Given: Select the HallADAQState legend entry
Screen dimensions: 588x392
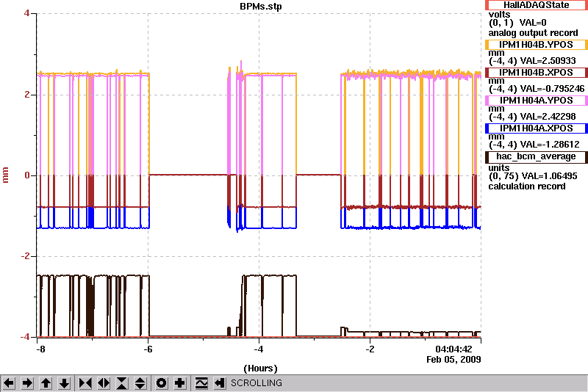Looking at the screenshot, I should pyautogui.click(x=537, y=5).
